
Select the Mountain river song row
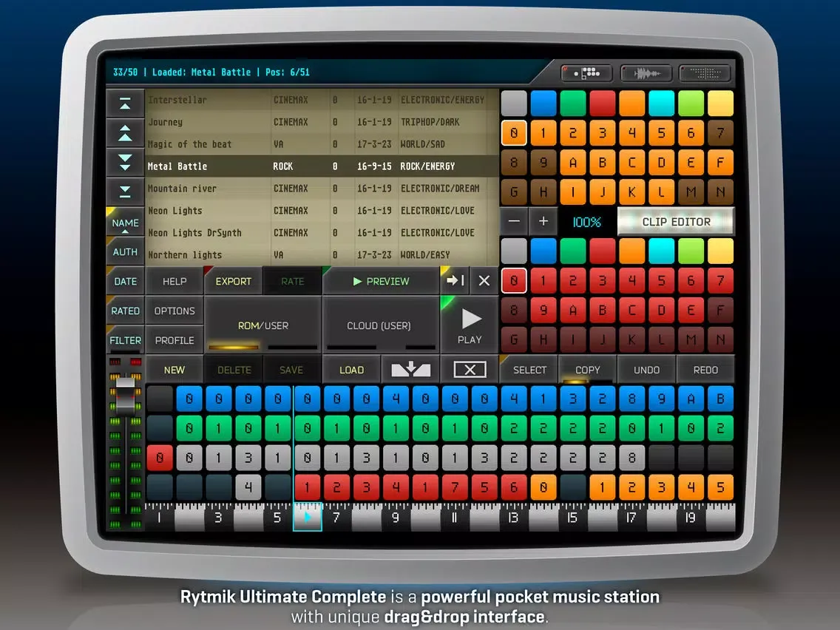[x=322, y=189]
